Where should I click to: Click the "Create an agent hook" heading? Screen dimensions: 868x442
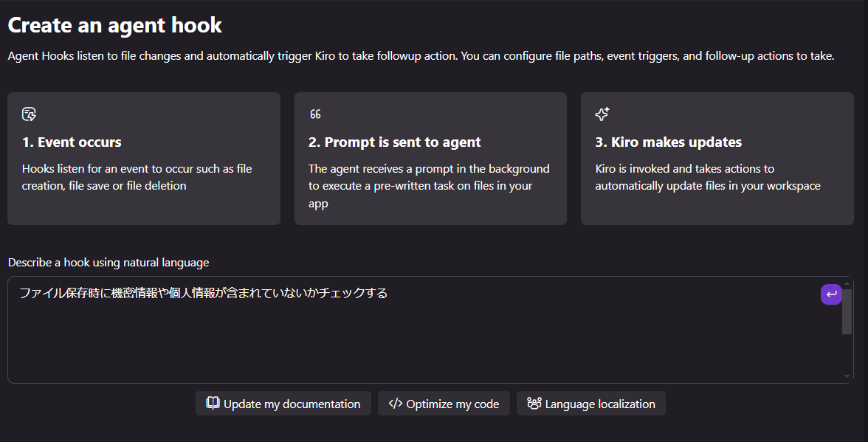click(114, 25)
